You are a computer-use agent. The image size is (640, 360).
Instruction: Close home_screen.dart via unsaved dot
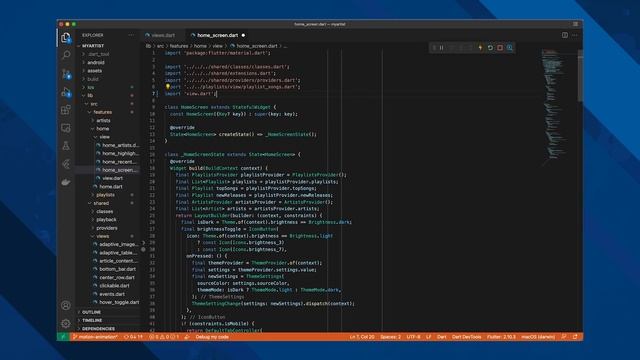(x=243, y=35)
